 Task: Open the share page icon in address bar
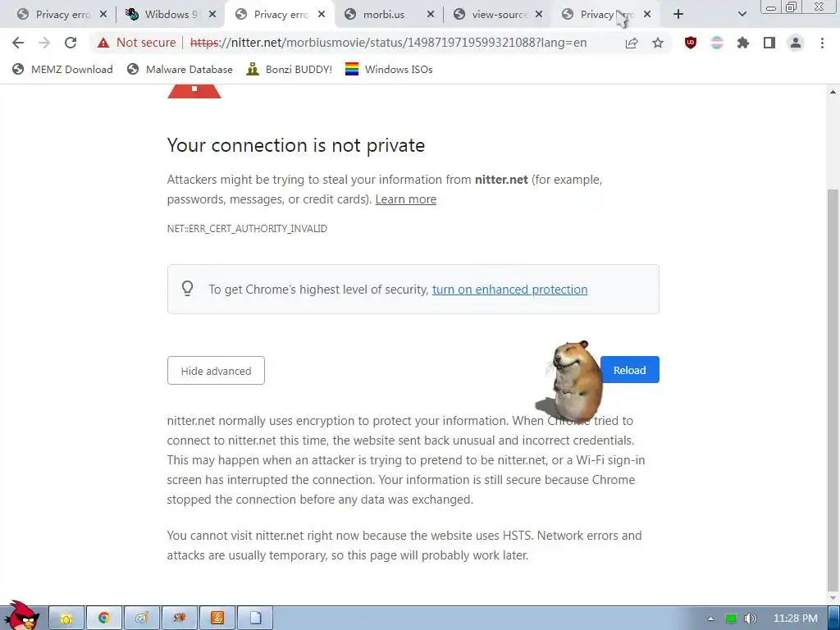(632, 43)
